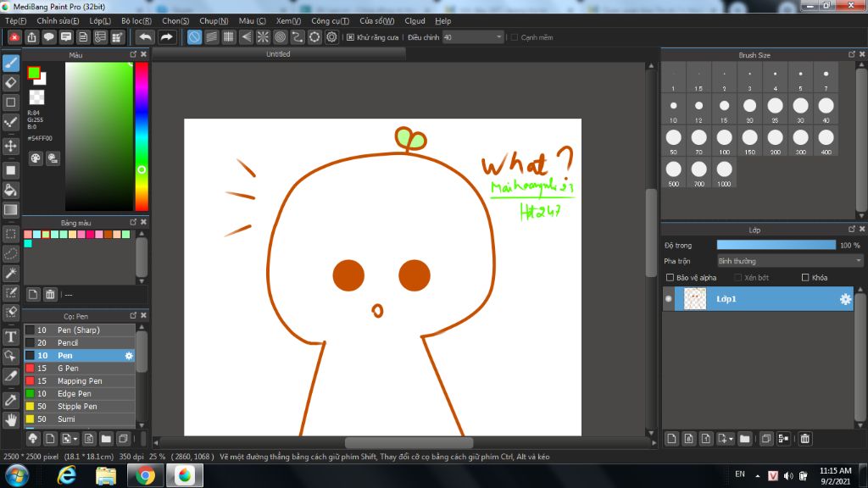The image size is (868, 488).
Task: Open snap settings gear in top toolbar
Action: (x=331, y=37)
